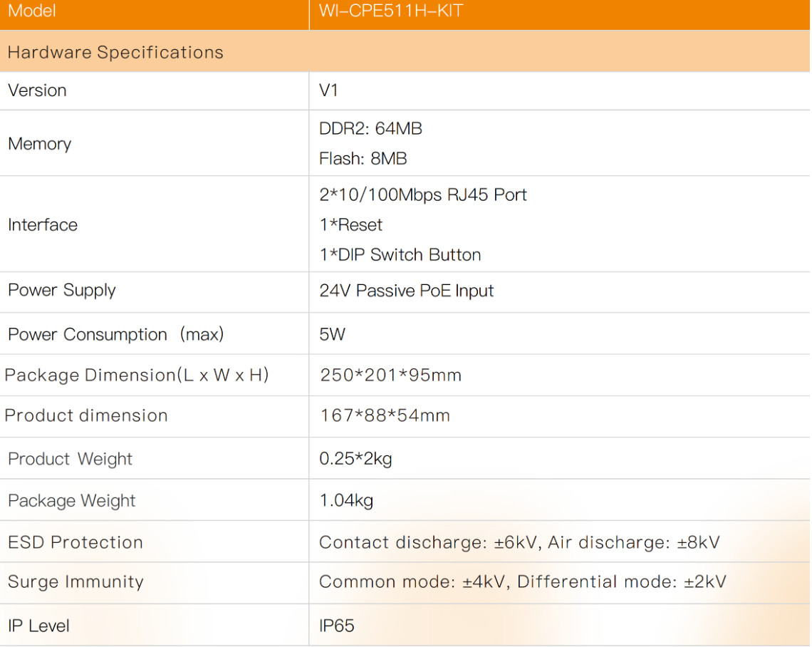This screenshot has width=812, height=647.
Task: Select the 250*201*95mm package dimension value
Action: (390, 375)
